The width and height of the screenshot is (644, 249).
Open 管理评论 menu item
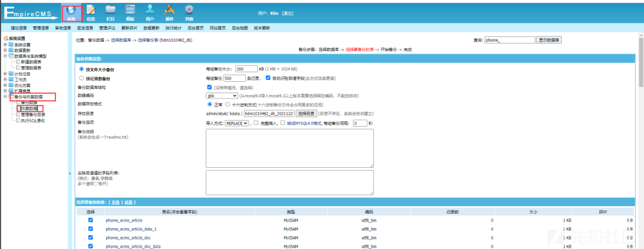107,28
